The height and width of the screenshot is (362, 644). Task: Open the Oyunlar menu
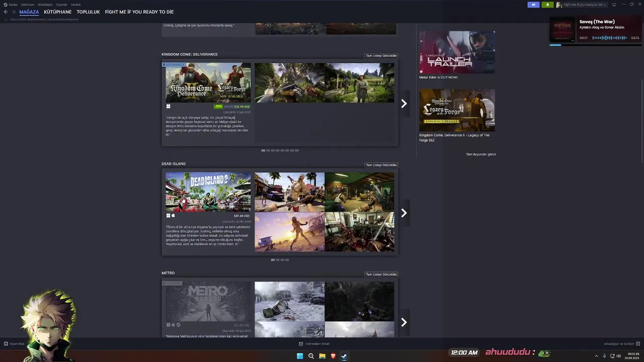click(x=61, y=5)
